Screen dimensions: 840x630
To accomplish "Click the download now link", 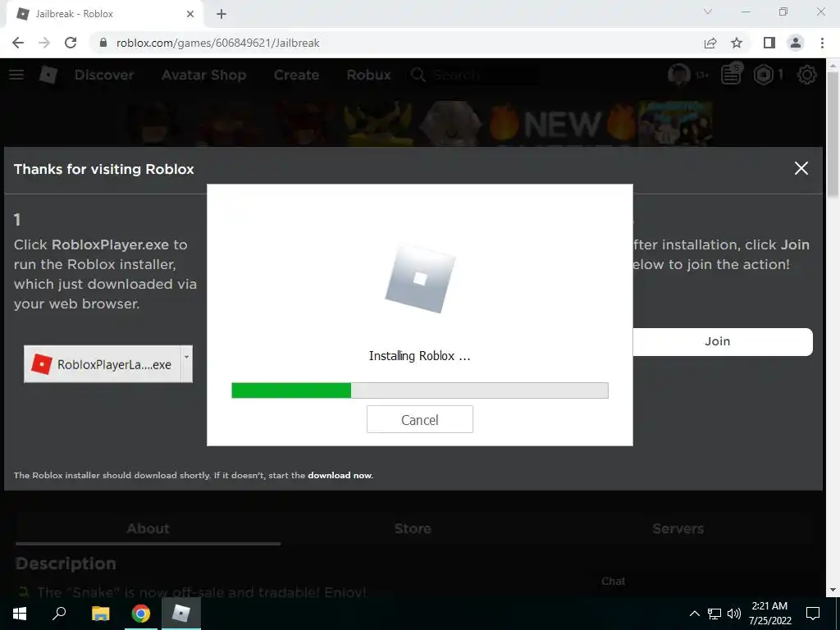I will point(340,475).
